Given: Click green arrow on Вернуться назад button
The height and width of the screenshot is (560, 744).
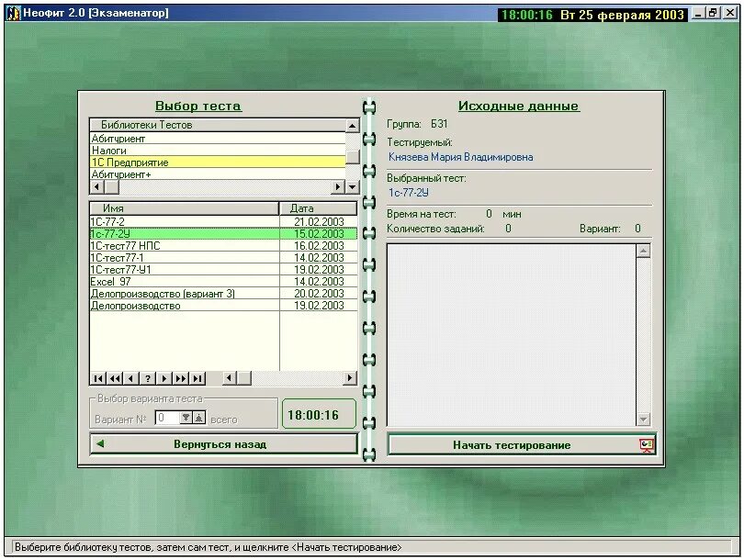Looking at the screenshot, I should click(x=100, y=444).
